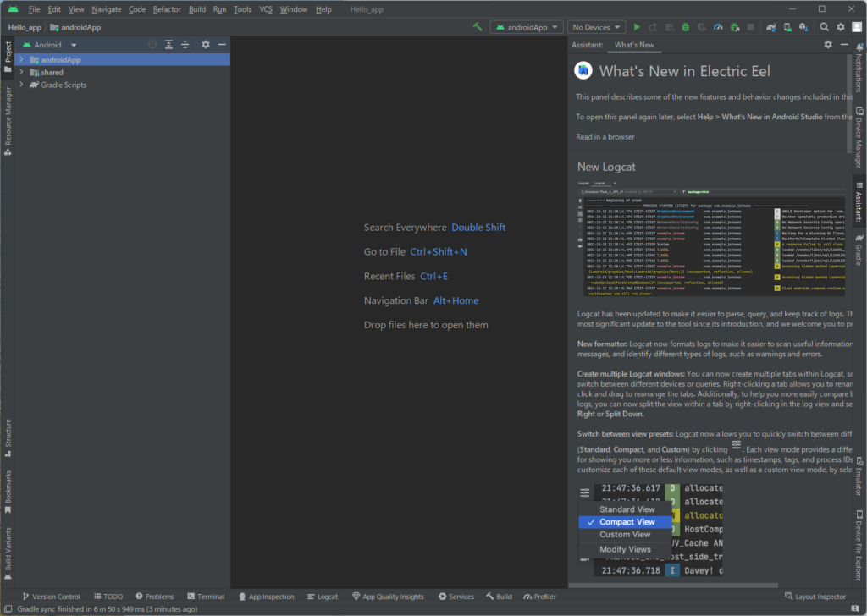The image size is (867, 616).
Task: Click Collapse All icon in Project panel
Action: [x=185, y=45]
